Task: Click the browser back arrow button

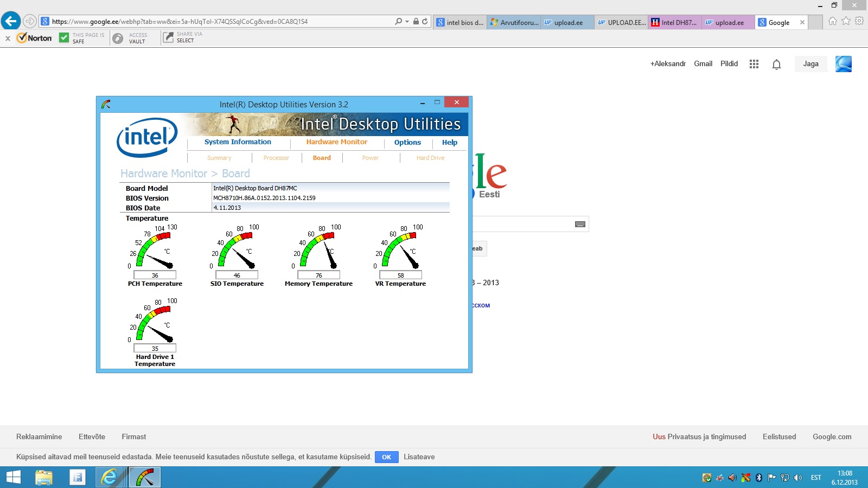Action: pos(11,21)
